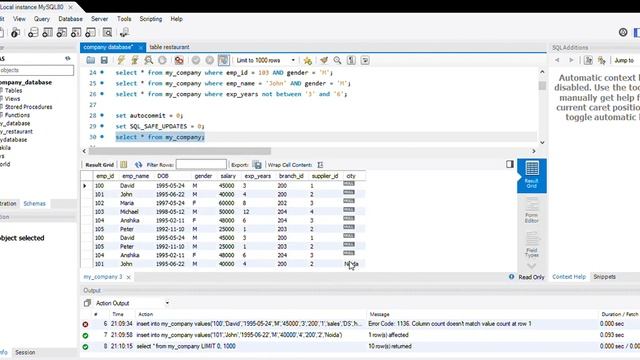Export recordset to external file icon
Screen dimensions: 640x360
(257, 164)
